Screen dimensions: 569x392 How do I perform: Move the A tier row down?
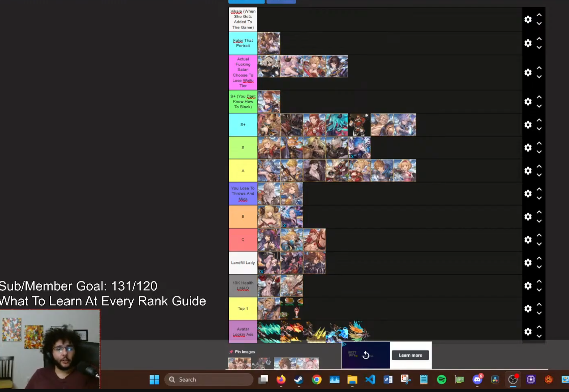tap(539, 175)
